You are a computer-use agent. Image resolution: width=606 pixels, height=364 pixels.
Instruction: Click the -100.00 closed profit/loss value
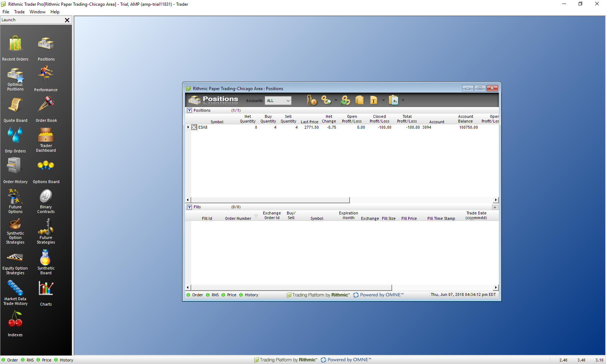click(x=385, y=127)
